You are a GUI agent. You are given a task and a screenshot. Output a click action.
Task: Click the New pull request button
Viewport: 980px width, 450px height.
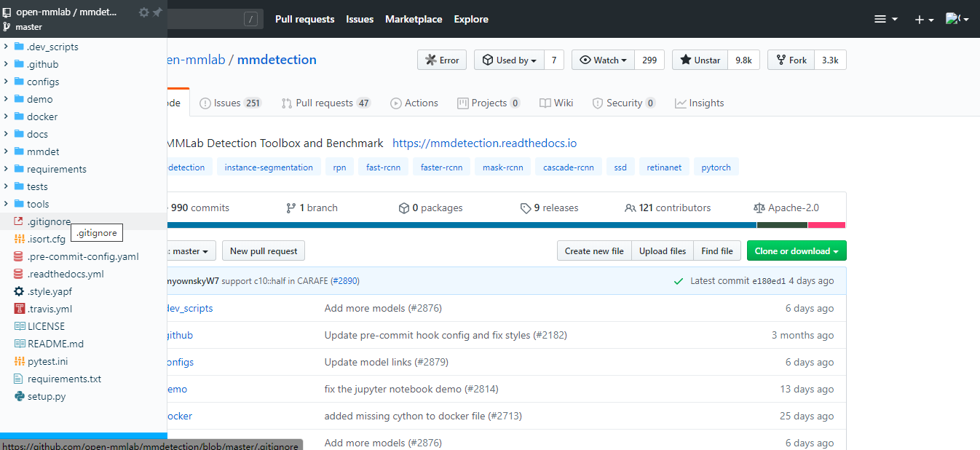click(264, 251)
